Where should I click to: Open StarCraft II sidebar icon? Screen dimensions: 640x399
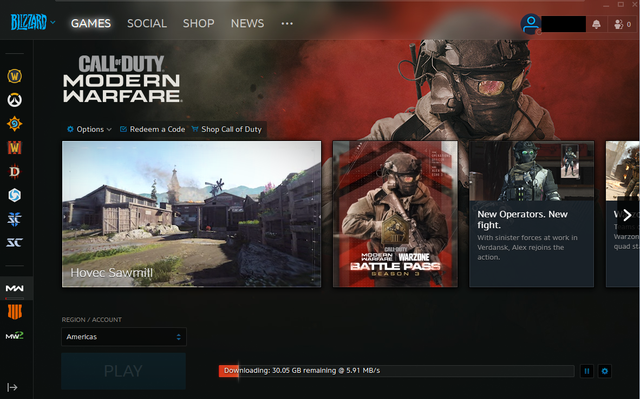pyautogui.click(x=15, y=219)
